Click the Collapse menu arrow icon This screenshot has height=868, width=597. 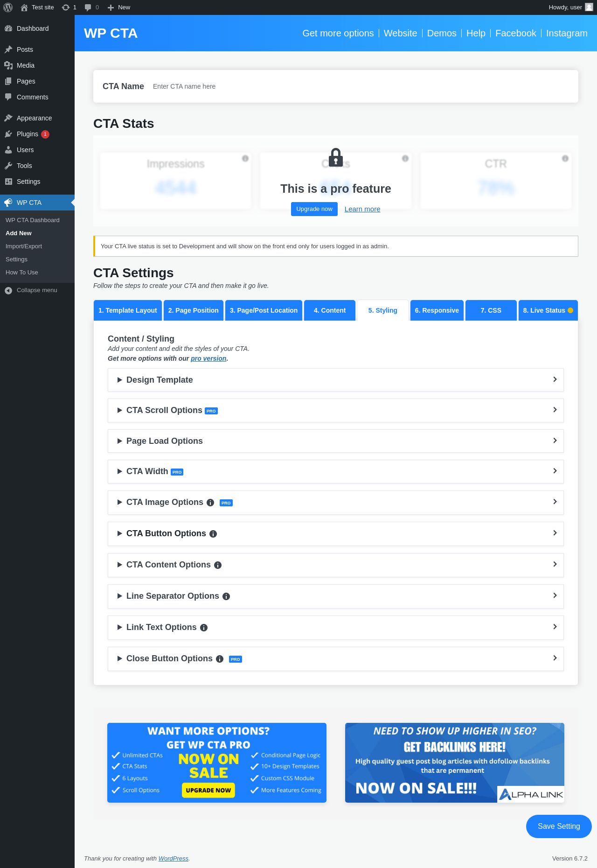[8, 290]
